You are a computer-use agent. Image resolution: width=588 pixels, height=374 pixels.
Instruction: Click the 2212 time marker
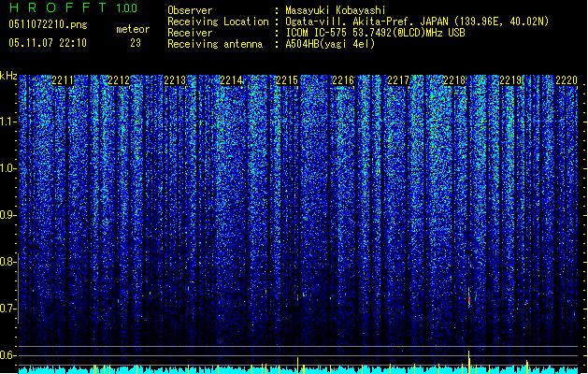119,80
